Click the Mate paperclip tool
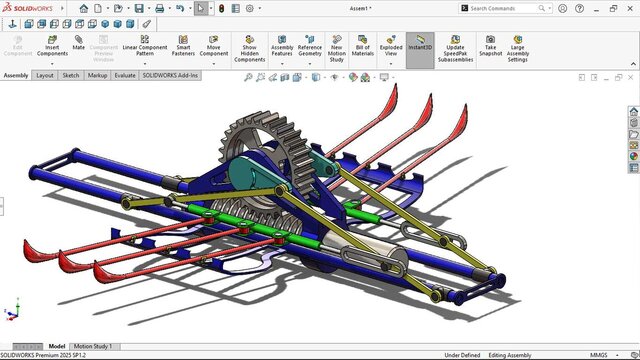640x360 pixels. [x=78, y=43]
